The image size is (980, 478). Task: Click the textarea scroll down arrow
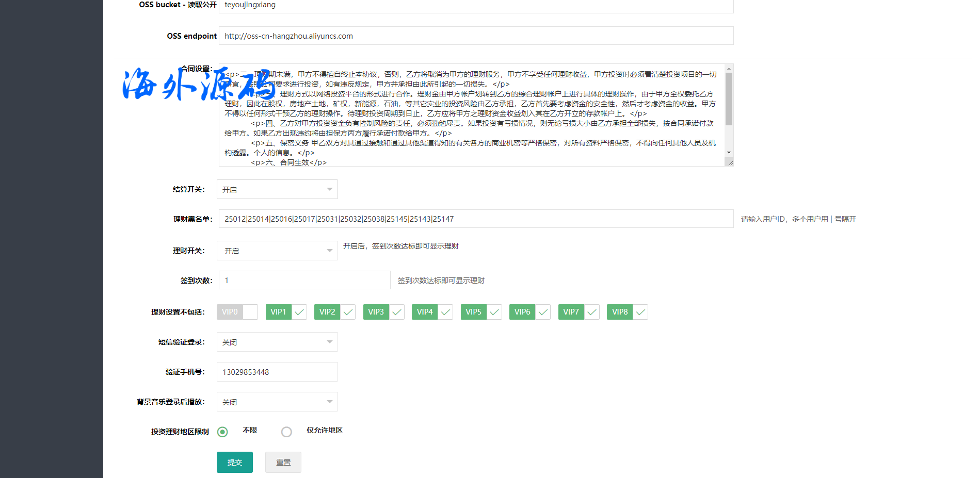(729, 153)
